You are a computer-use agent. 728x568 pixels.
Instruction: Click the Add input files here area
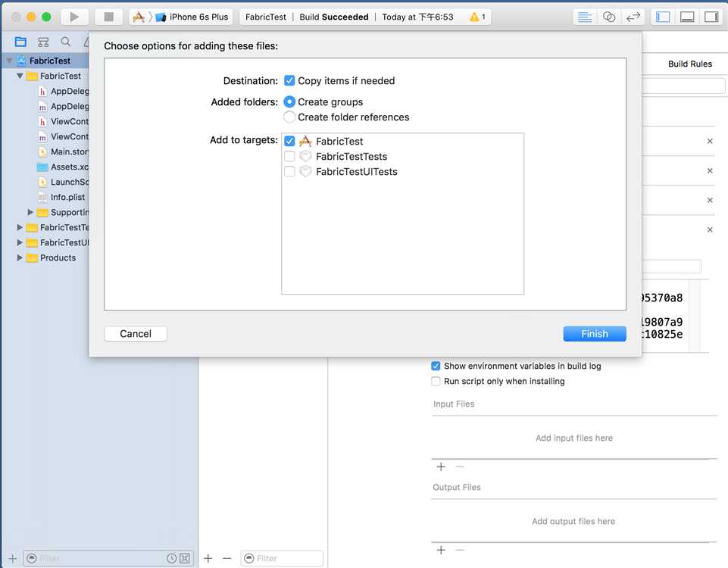pyautogui.click(x=574, y=438)
